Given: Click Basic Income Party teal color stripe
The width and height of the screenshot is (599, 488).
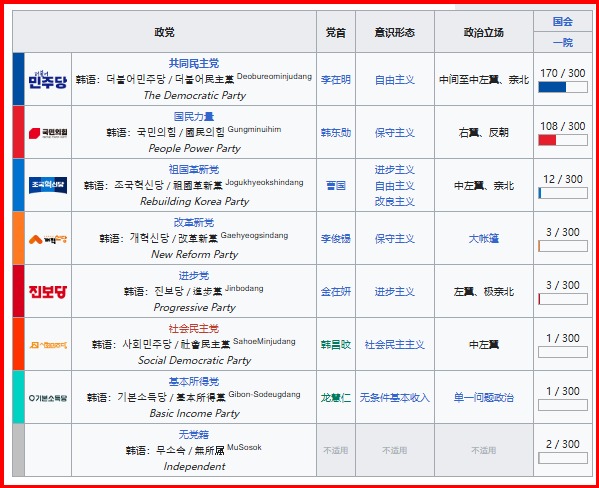Looking at the screenshot, I should [x=18, y=397].
